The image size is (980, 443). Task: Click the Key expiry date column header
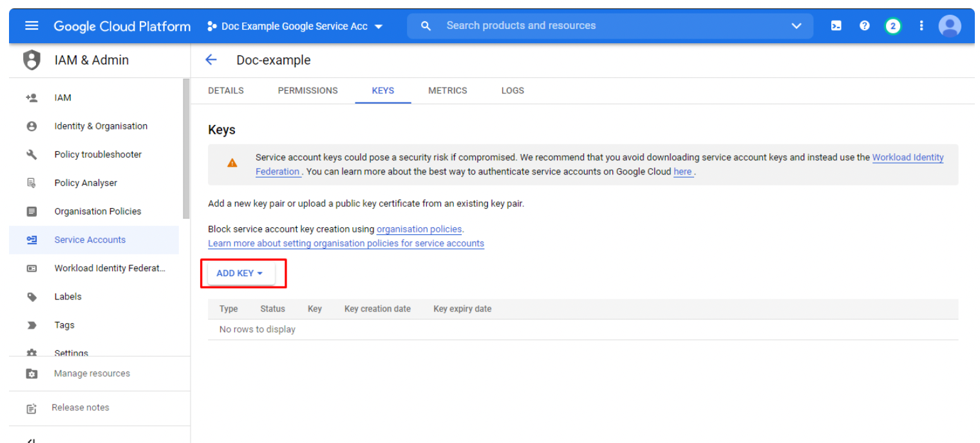pos(462,309)
